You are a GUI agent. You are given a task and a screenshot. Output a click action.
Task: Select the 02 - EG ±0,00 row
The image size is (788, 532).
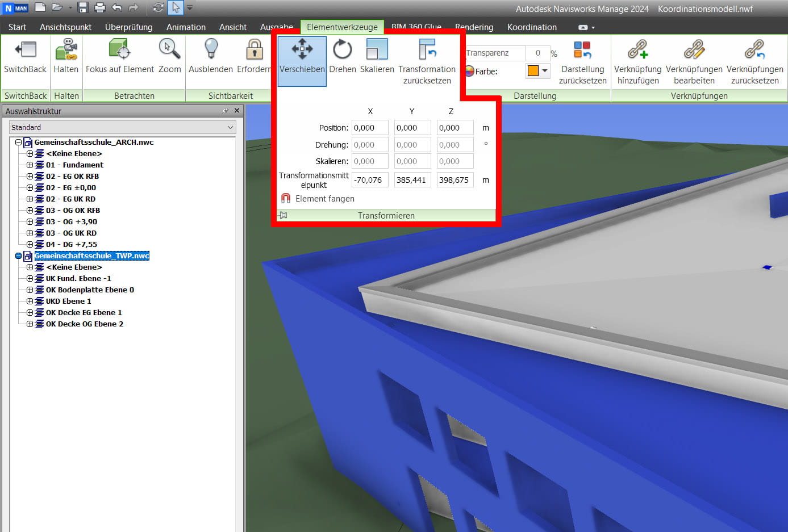[x=71, y=188]
